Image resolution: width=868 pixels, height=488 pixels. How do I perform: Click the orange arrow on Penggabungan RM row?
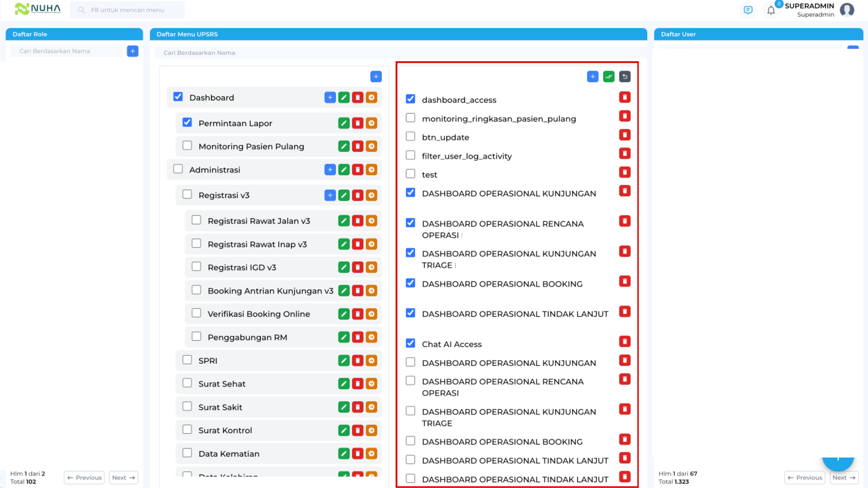(372, 337)
